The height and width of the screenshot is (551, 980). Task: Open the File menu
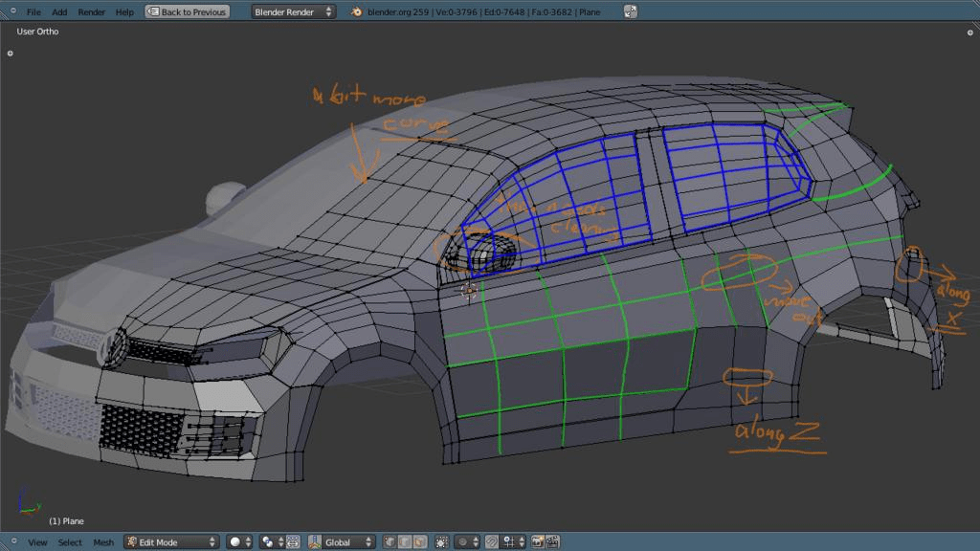coord(33,11)
